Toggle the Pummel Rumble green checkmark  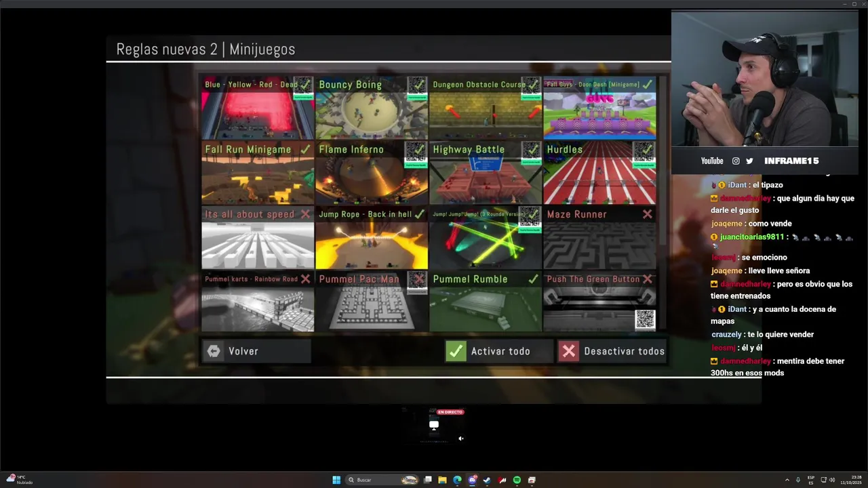(533, 279)
